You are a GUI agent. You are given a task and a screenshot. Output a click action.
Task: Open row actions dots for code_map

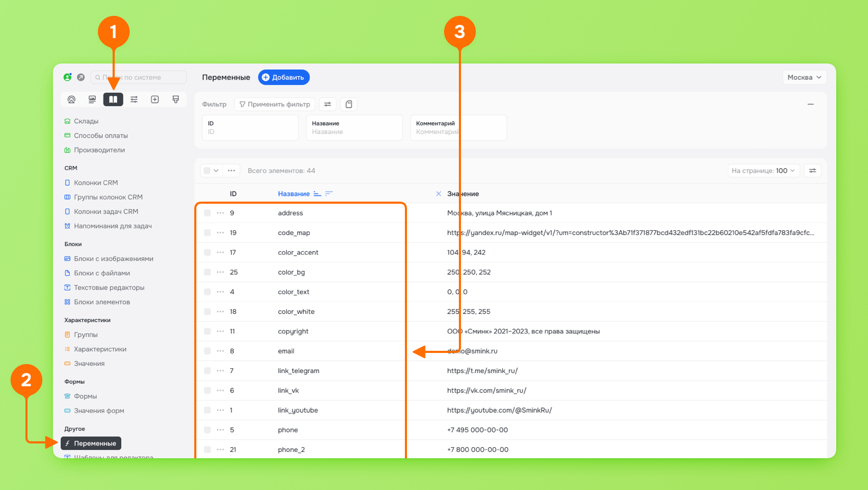[220, 233]
